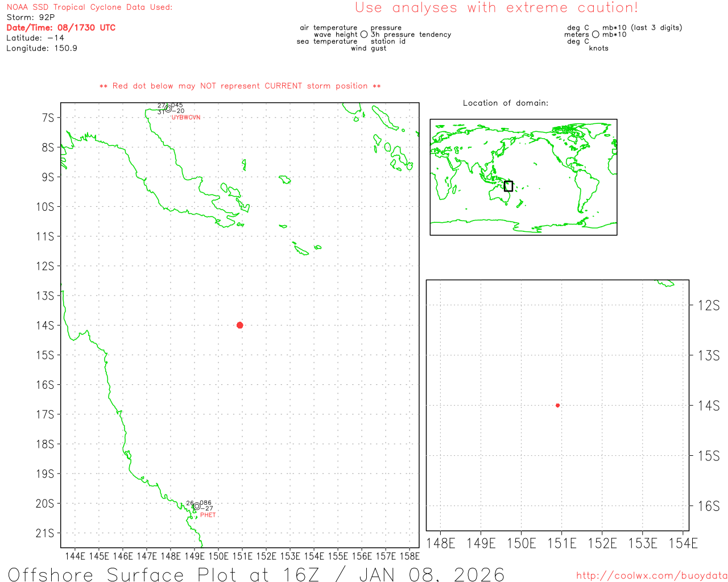Click the red storm dot on main map
This screenshot has height=582, width=728.
click(239, 325)
